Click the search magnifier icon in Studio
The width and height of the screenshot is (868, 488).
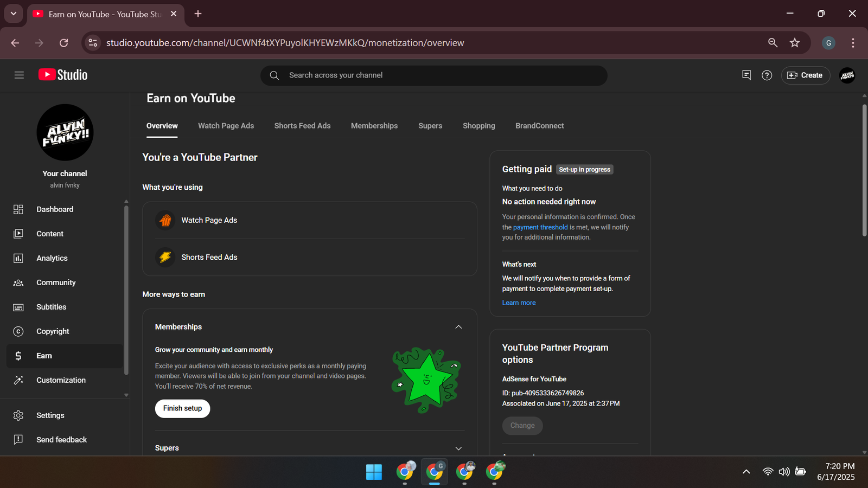pos(275,75)
